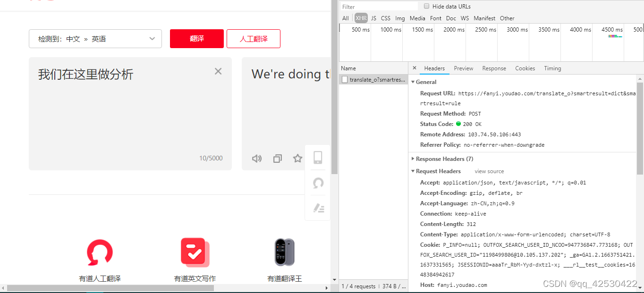Filter requests by Doc type
644x293 pixels.
tap(451, 18)
